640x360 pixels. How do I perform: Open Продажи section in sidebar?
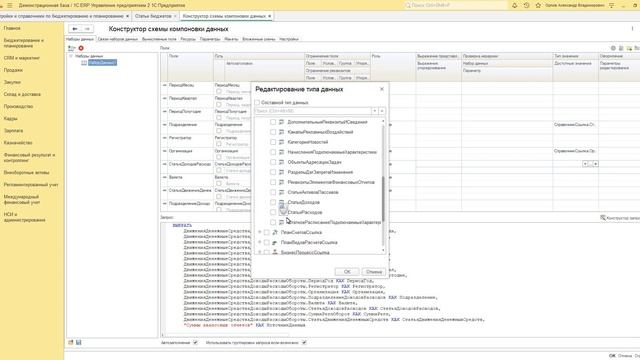[13, 70]
